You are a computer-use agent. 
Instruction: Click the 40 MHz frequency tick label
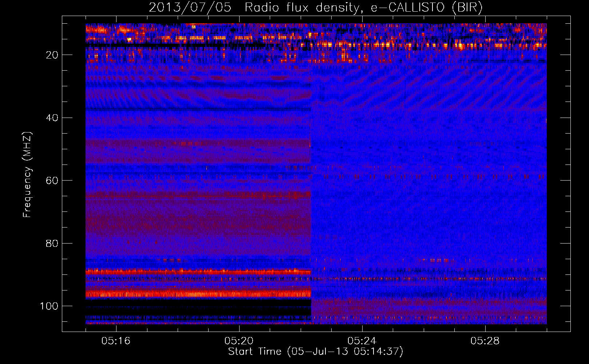[52, 118]
